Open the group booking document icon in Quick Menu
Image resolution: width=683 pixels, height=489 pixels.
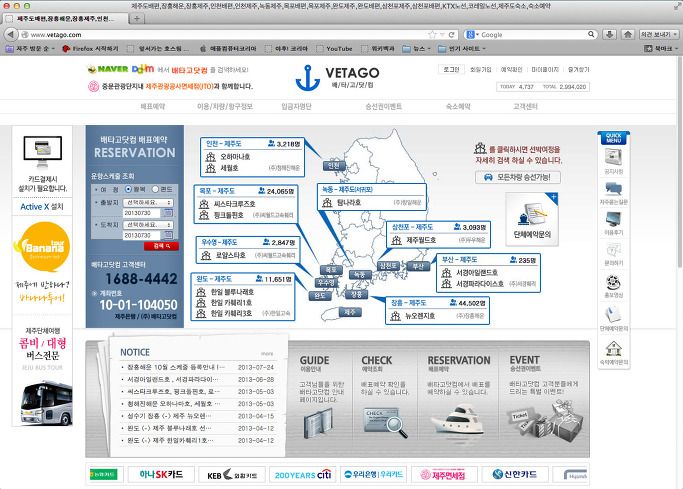click(613, 314)
